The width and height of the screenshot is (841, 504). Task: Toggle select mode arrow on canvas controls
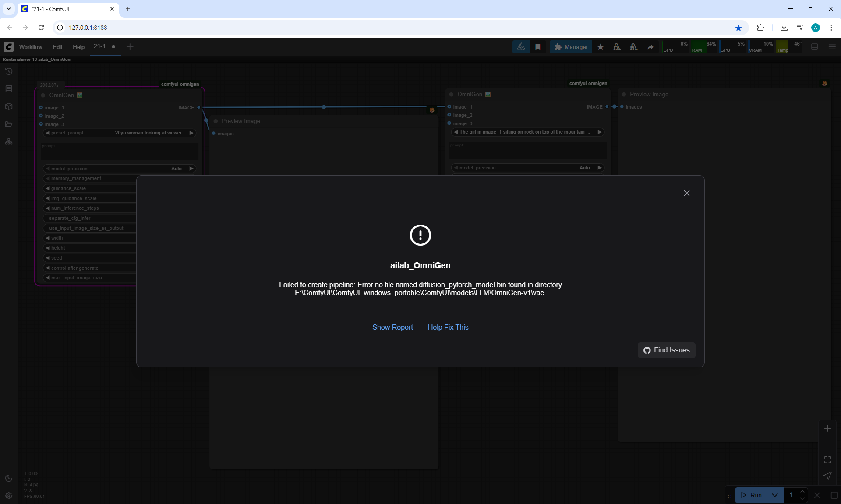pyautogui.click(x=827, y=476)
